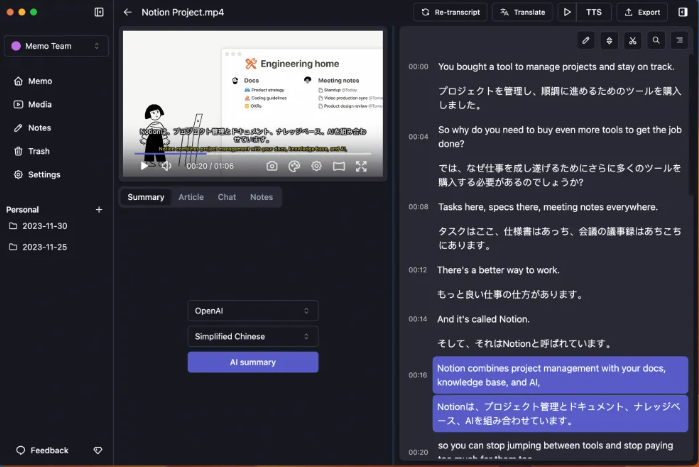This screenshot has width=699, height=467.
Task: Open the Simplified Chinese language dropdown
Action: point(253,336)
